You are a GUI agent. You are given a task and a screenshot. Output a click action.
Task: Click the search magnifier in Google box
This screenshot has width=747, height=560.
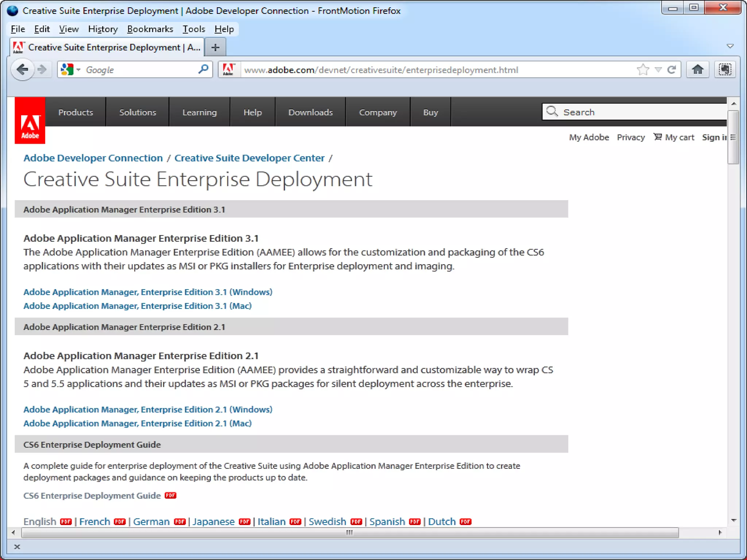coord(203,69)
